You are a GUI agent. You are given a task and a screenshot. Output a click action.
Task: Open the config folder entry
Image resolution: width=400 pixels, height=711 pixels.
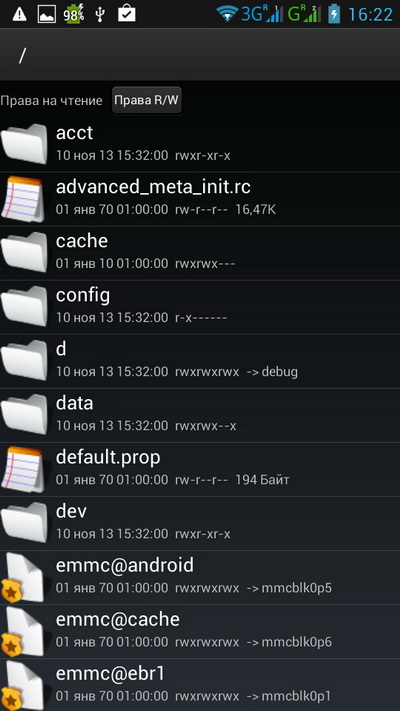200,307
